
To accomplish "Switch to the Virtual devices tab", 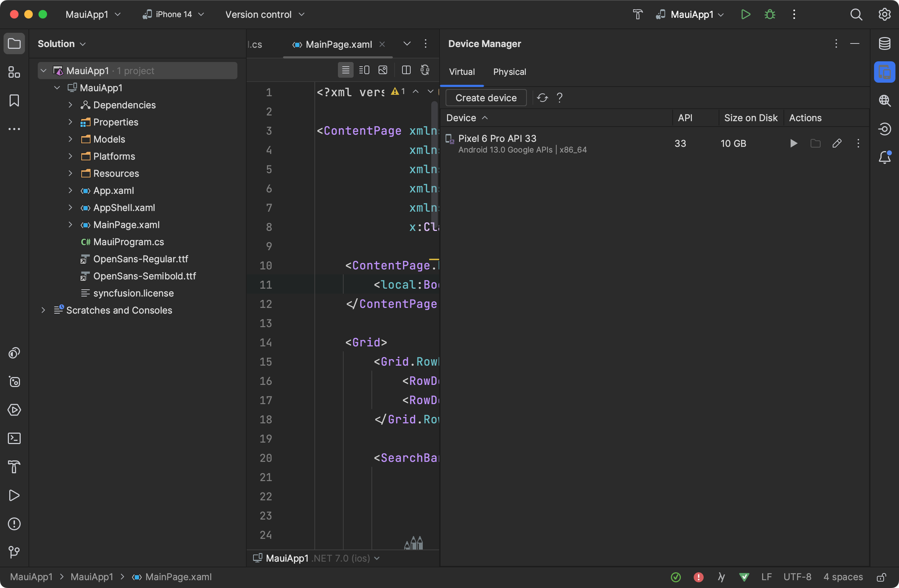I will tap(462, 72).
